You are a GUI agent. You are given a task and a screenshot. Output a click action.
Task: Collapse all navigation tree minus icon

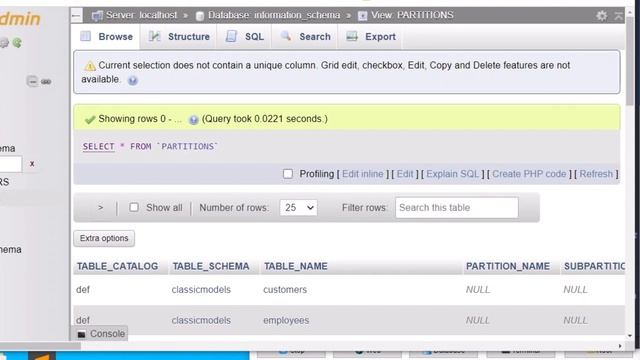point(32,82)
